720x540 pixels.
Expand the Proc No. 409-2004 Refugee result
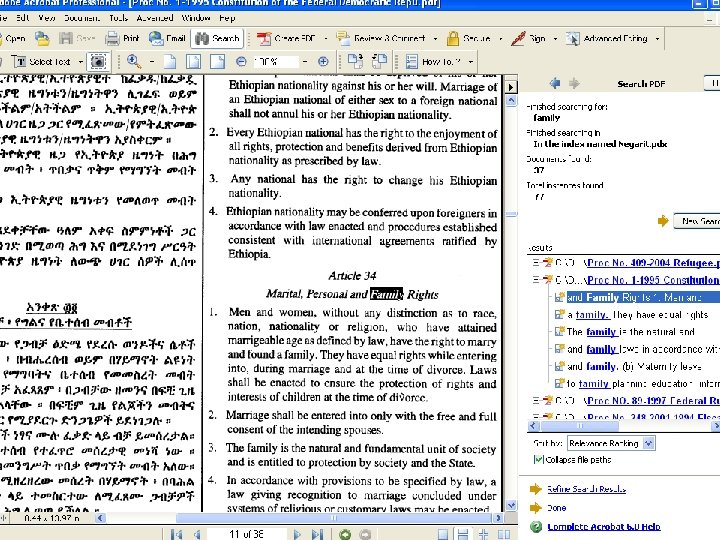click(538, 264)
